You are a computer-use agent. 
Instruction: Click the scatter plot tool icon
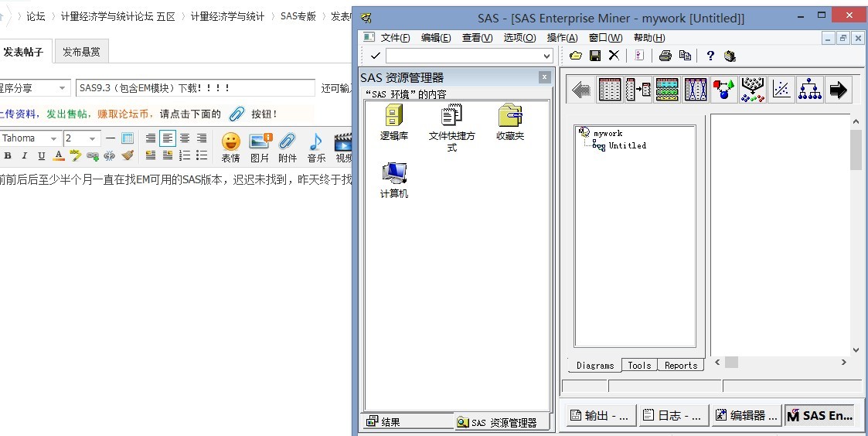click(781, 90)
